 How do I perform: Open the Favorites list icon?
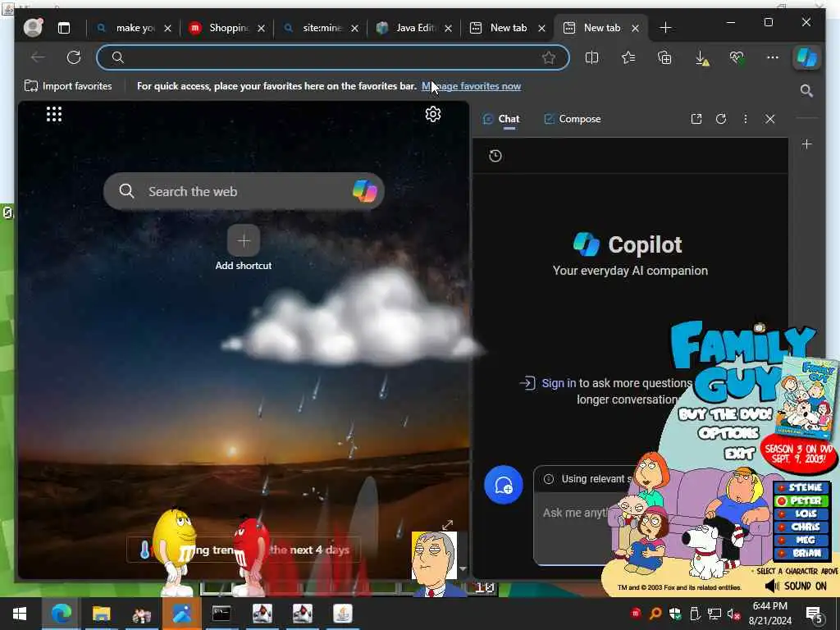[628, 57]
